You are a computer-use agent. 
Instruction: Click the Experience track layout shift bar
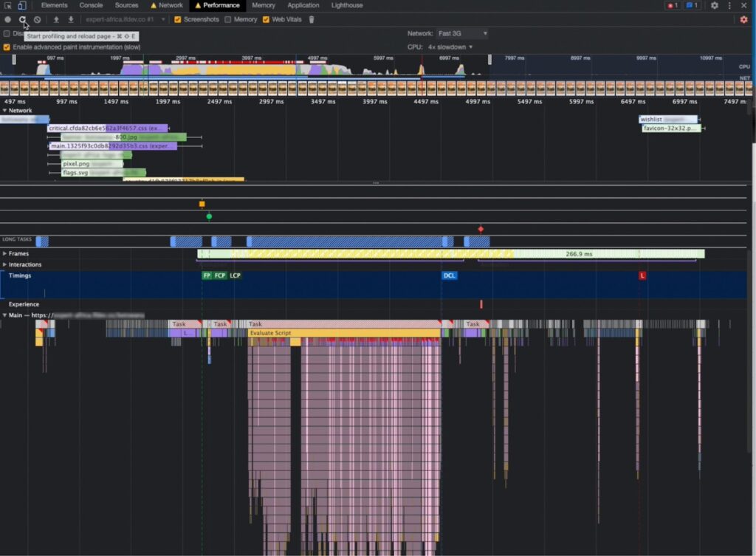(481, 304)
